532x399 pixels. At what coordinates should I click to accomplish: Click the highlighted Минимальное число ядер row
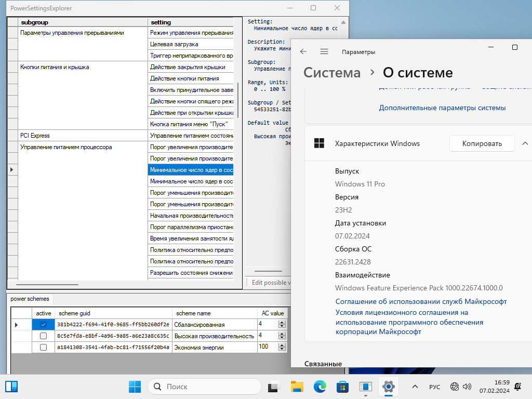(x=191, y=170)
